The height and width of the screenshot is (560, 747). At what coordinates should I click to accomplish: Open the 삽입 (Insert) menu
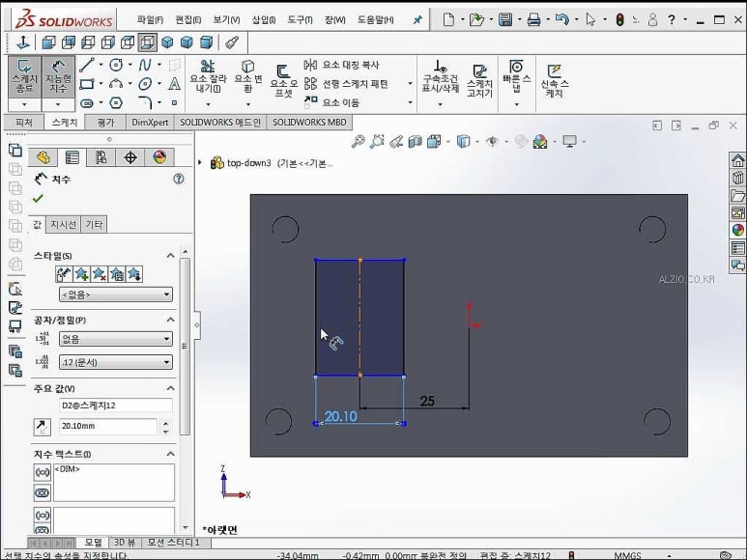click(x=264, y=19)
